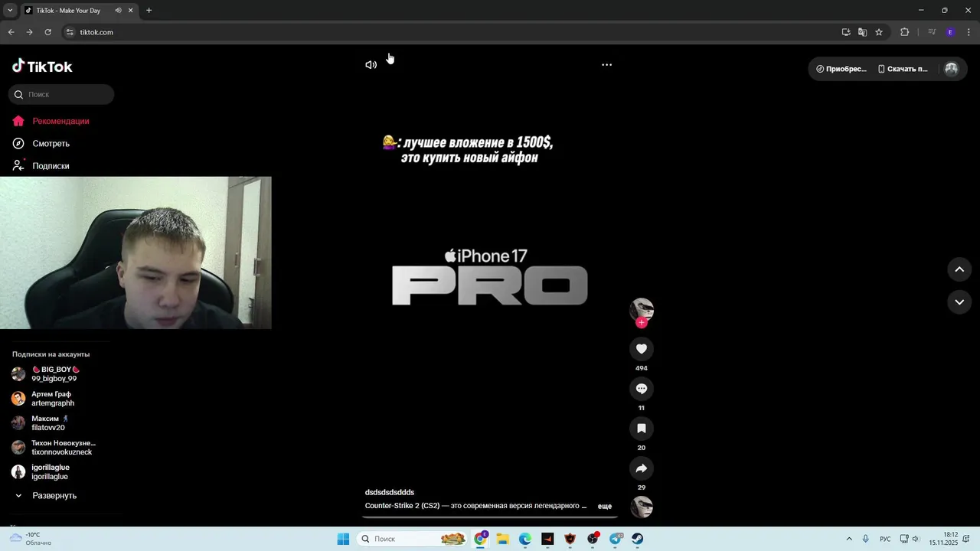Show hidden tray icons chevron
Screen dimensions: 980x551
pos(849,539)
